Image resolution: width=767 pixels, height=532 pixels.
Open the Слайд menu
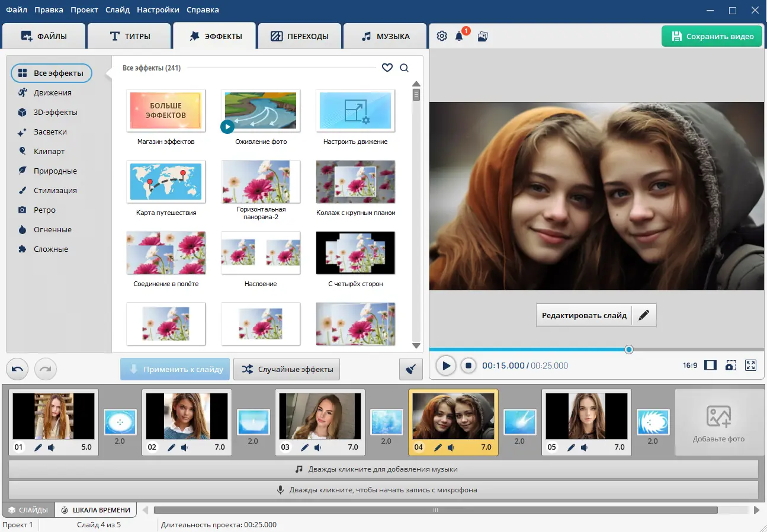point(117,9)
